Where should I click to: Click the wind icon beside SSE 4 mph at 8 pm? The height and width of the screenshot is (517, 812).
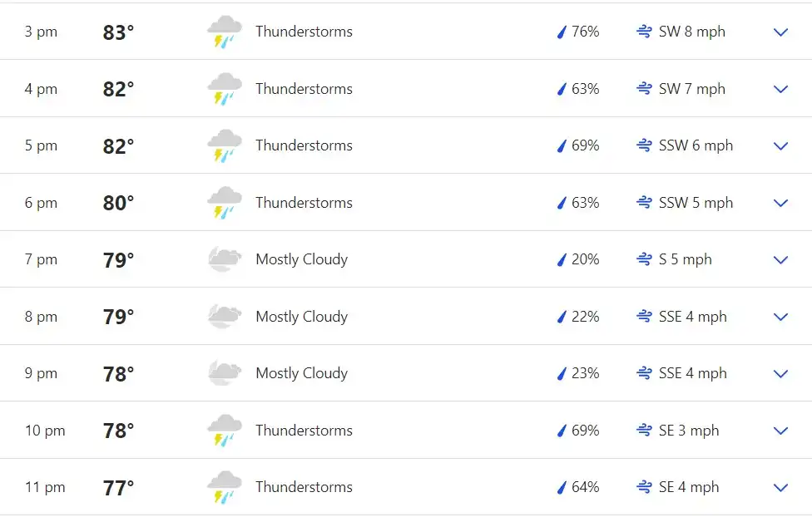coord(644,316)
